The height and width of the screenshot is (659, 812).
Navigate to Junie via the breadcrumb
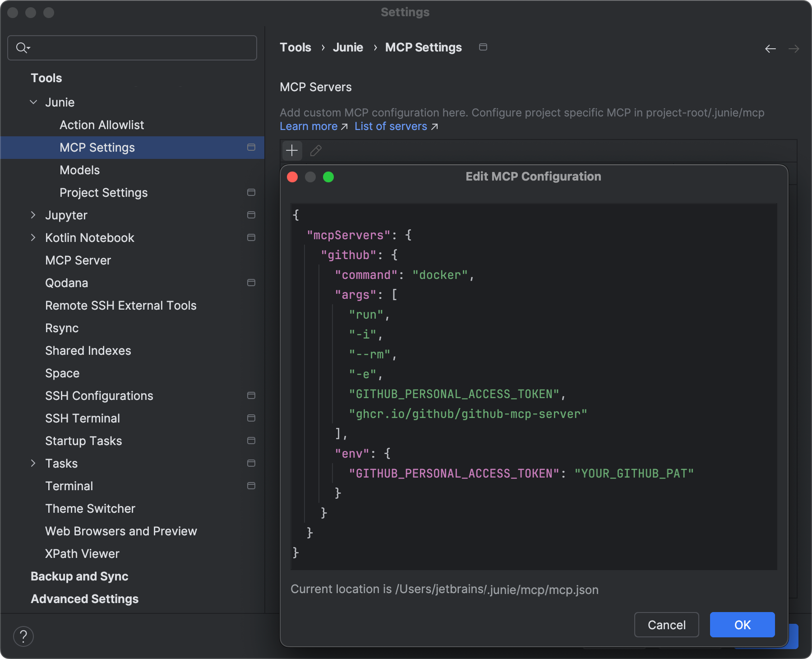[348, 47]
